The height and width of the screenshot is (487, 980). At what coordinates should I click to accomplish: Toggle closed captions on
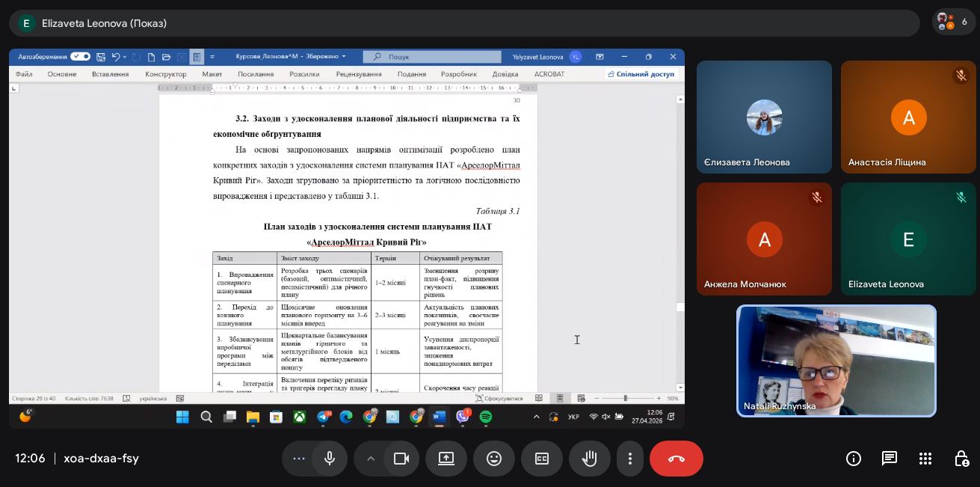pos(542,459)
